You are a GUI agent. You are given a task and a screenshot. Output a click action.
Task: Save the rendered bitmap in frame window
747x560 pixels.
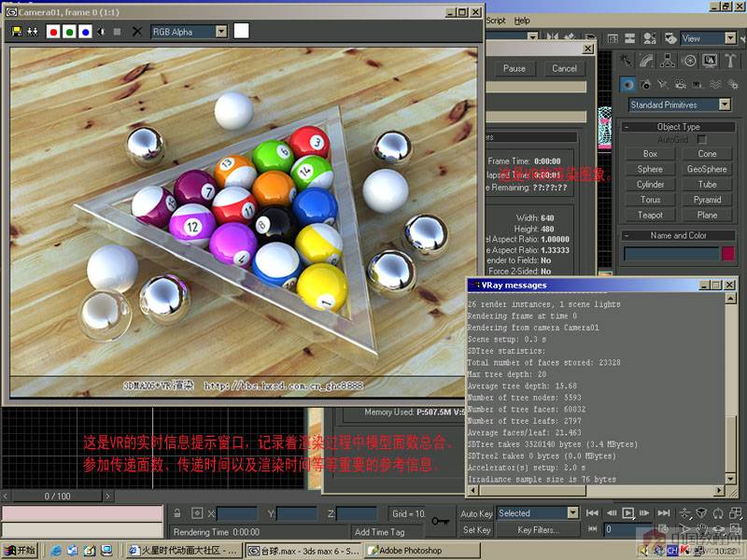point(17,32)
